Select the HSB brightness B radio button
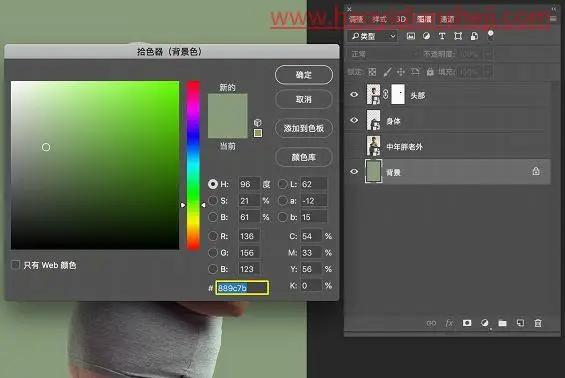Image resolution: width=565 pixels, height=378 pixels. tap(213, 217)
